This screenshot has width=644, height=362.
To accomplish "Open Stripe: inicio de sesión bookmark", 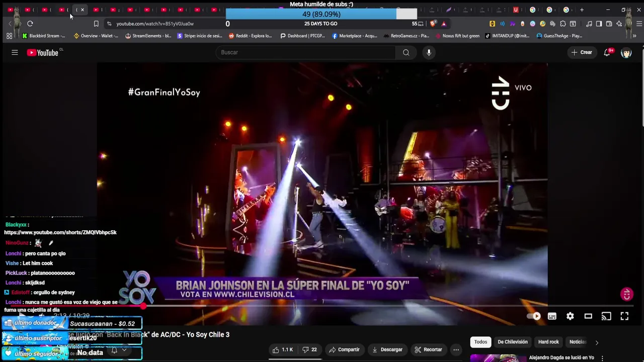I will click(200, 36).
